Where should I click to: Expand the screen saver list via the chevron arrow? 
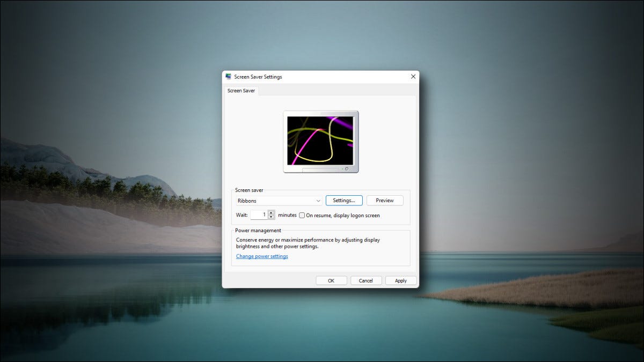[x=318, y=201]
